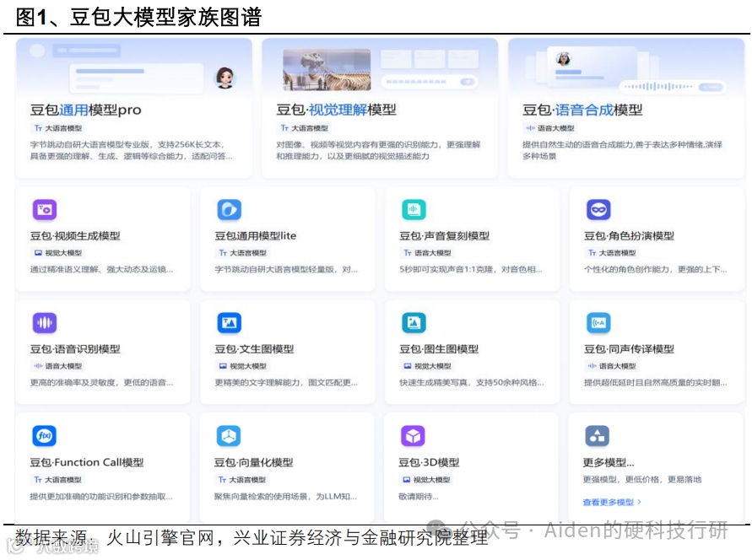The image size is (752, 560).
Task: Click the audio waveform bar on 语音合成模型 card
Action: click(x=673, y=87)
